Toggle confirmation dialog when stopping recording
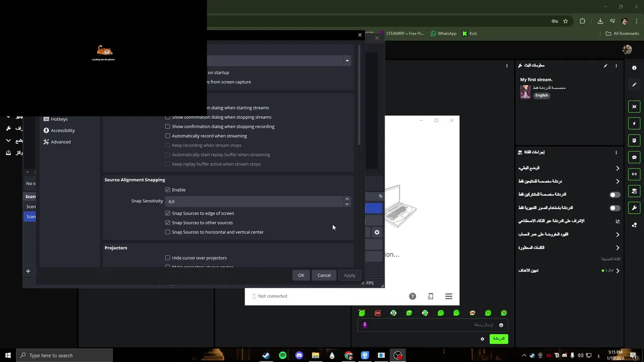Image resolution: width=644 pixels, height=362 pixels. click(220, 127)
